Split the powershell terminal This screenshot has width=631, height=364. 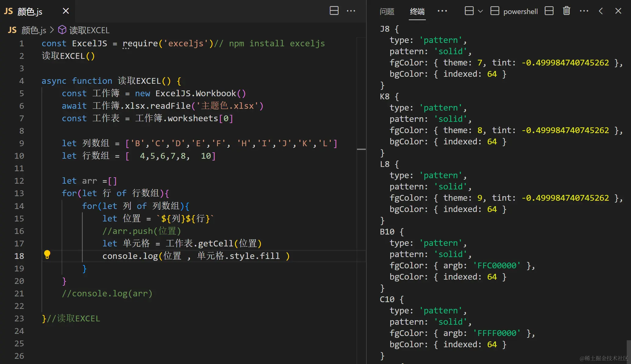pos(549,11)
